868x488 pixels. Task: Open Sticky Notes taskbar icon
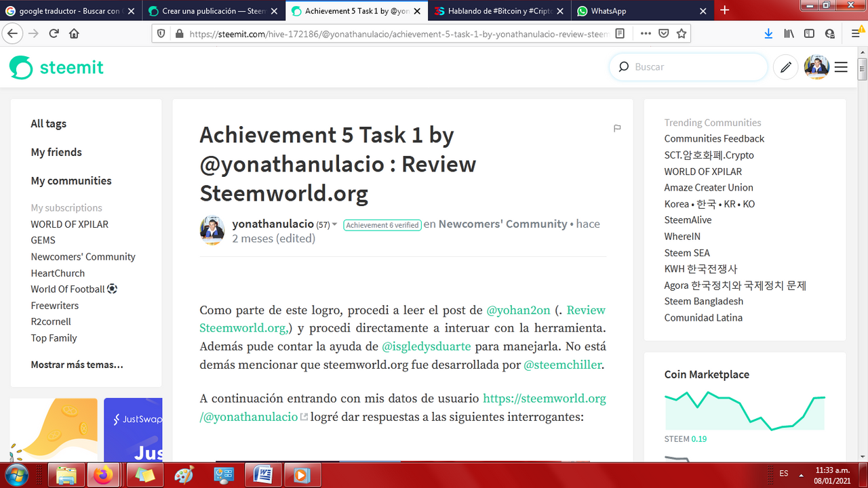pyautogui.click(x=144, y=475)
